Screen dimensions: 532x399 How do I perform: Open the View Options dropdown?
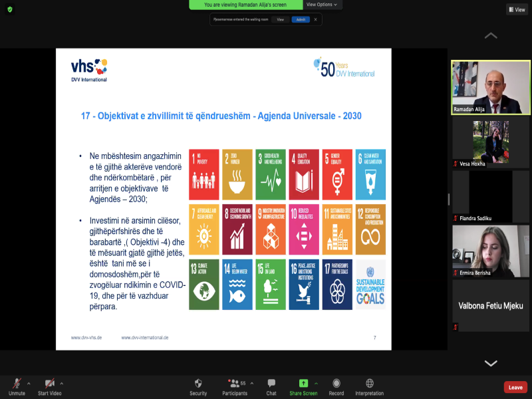323,5
